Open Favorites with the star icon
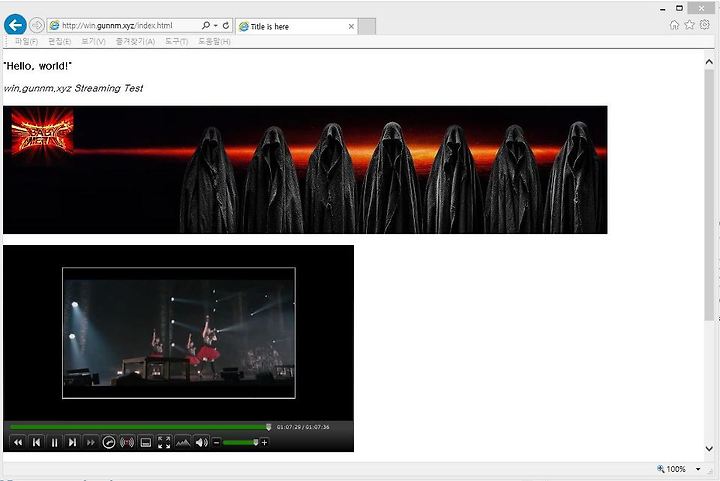 tap(689, 25)
